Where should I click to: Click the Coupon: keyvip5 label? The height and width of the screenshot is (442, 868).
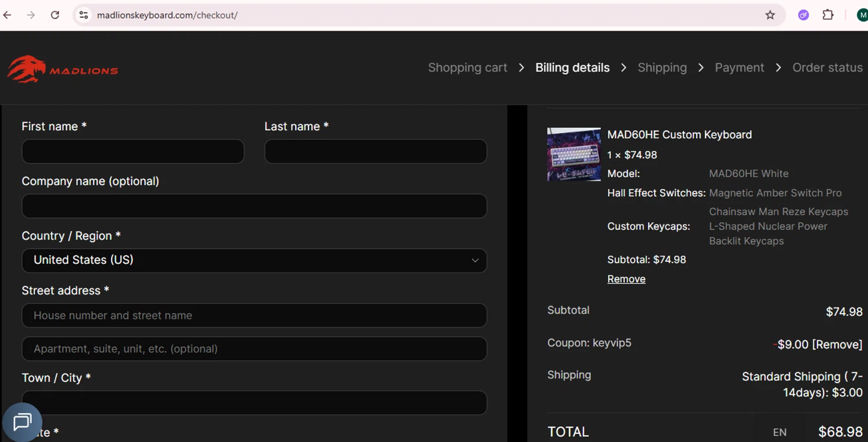pos(589,343)
